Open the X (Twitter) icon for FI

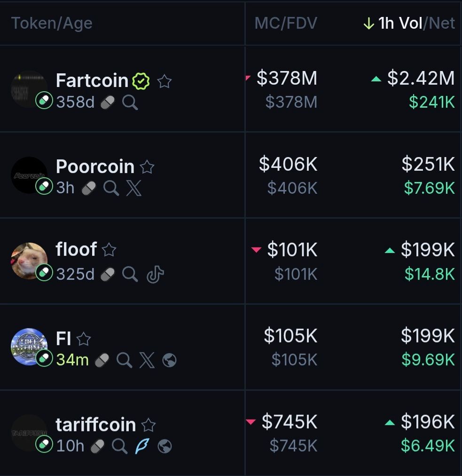coord(147,360)
